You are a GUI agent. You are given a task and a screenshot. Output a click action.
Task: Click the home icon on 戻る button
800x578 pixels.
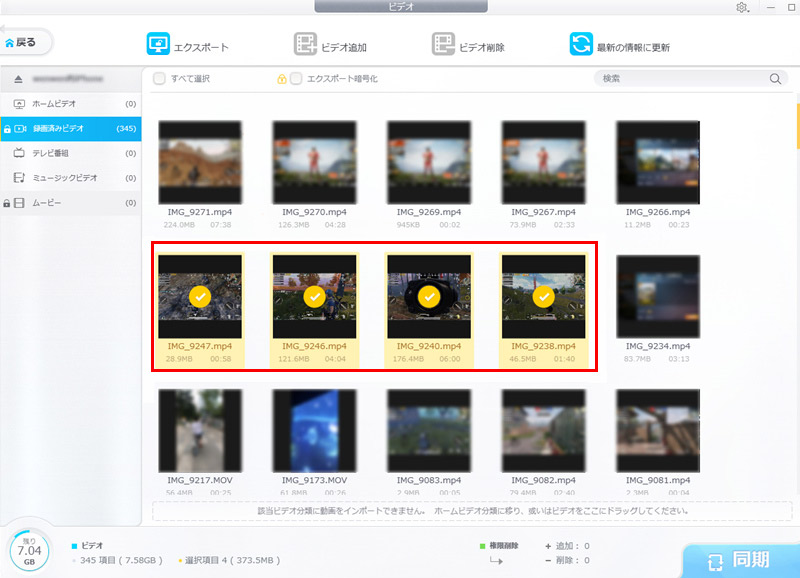tap(9, 43)
